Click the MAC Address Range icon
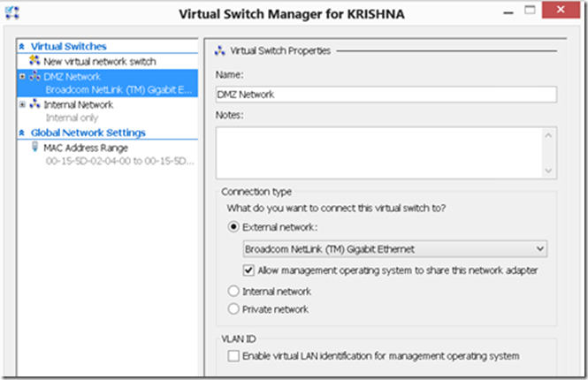588x380 pixels. [x=34, y=147]
